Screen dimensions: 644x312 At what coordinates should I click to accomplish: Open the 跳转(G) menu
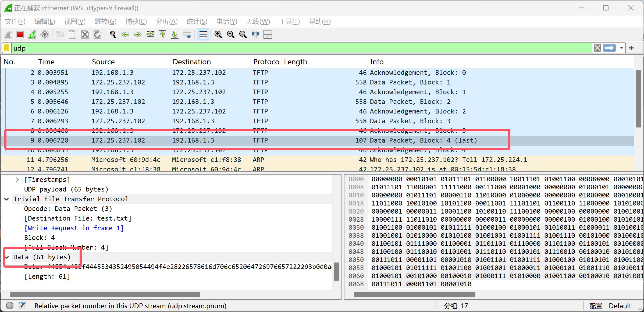click(105, 22)
